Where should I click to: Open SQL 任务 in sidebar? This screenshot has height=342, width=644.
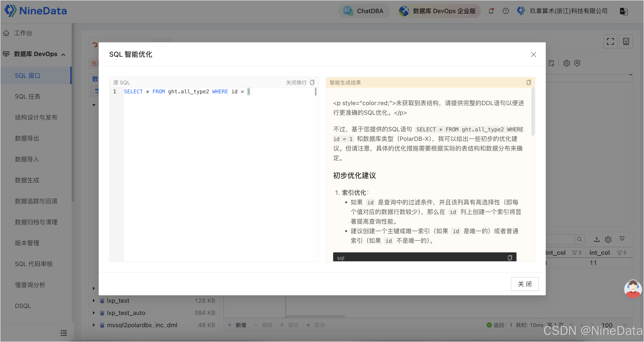tap(28, 96)
